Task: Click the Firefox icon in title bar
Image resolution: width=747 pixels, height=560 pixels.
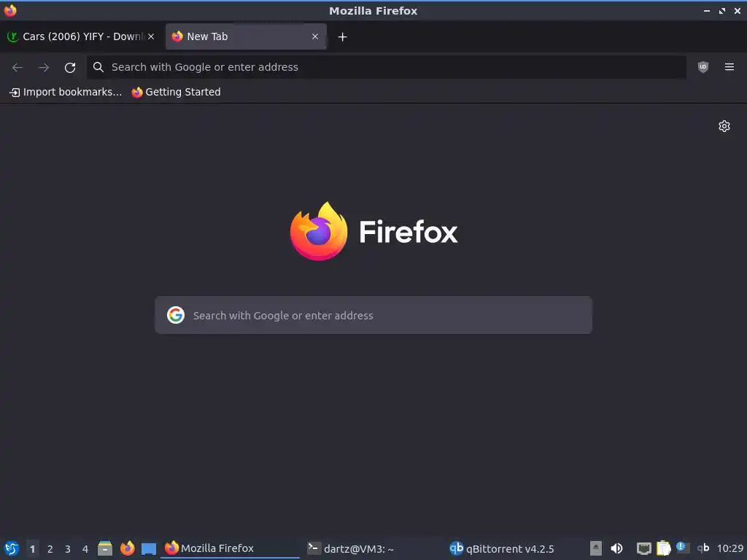Action: 10,10
